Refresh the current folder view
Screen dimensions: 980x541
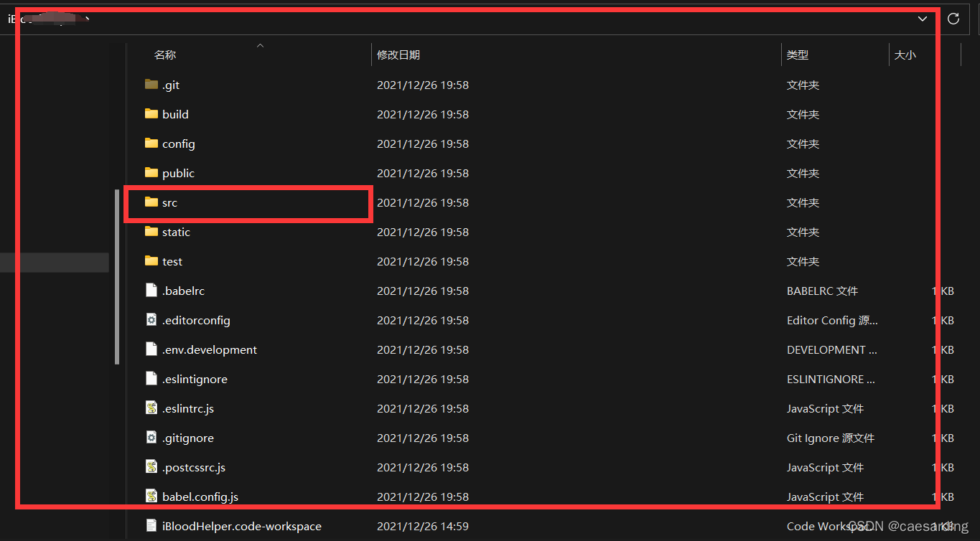click(953, 19)
